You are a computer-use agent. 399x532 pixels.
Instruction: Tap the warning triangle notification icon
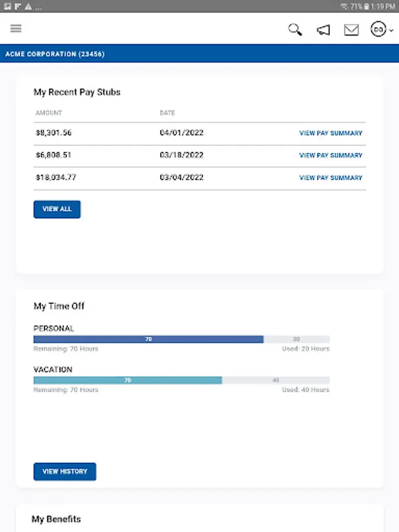point(28,7)
